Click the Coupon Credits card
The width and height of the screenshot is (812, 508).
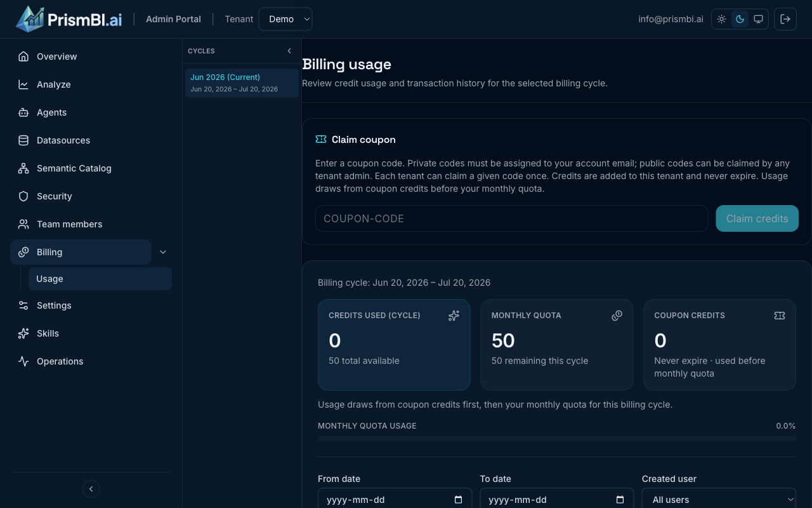click(x=719, y=345)
